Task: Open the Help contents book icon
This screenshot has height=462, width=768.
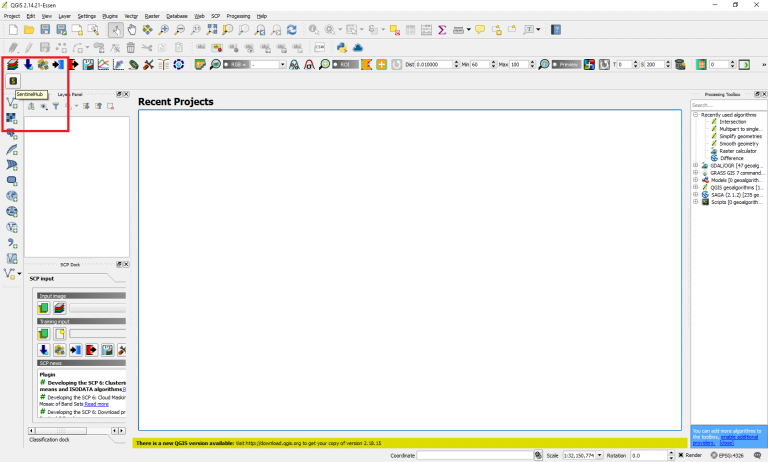Action: (556, 30)
